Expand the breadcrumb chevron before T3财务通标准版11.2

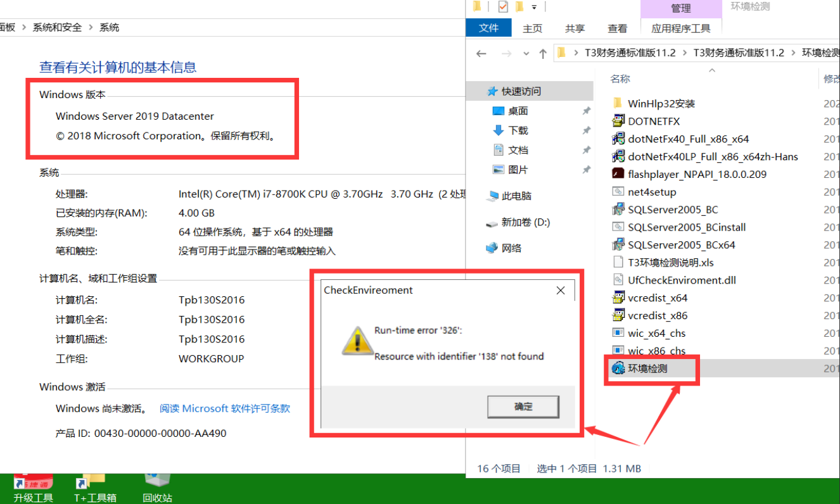point(576,53)
